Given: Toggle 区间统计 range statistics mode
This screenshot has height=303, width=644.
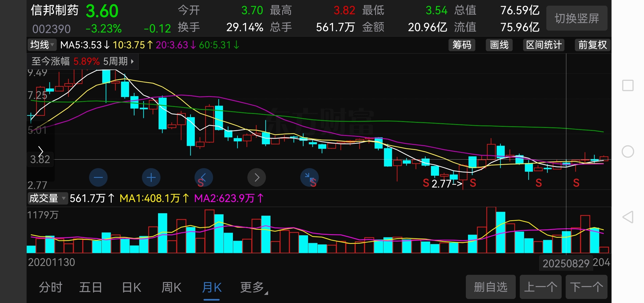Looking at the screenshot, I should pos(544,45).
